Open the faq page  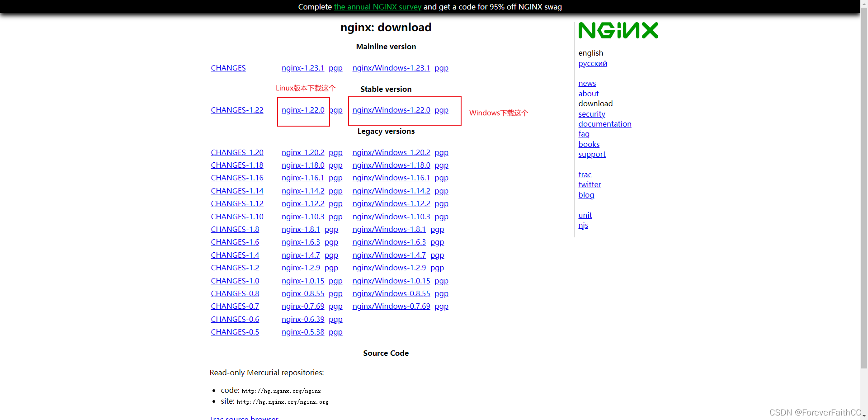(x=584, y=134)
